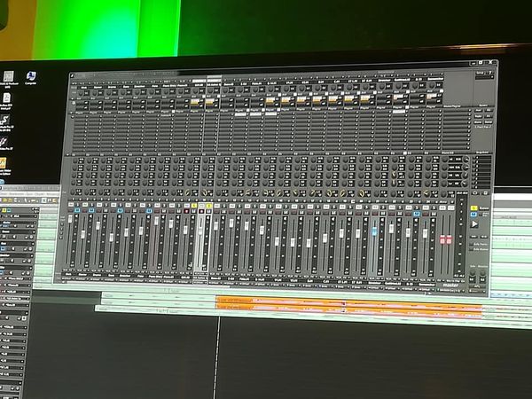Open dropdown at bottom-right corner of mixer
This screenshot has width=532, height=399.
pyautogui.click(x=477, y=291)
